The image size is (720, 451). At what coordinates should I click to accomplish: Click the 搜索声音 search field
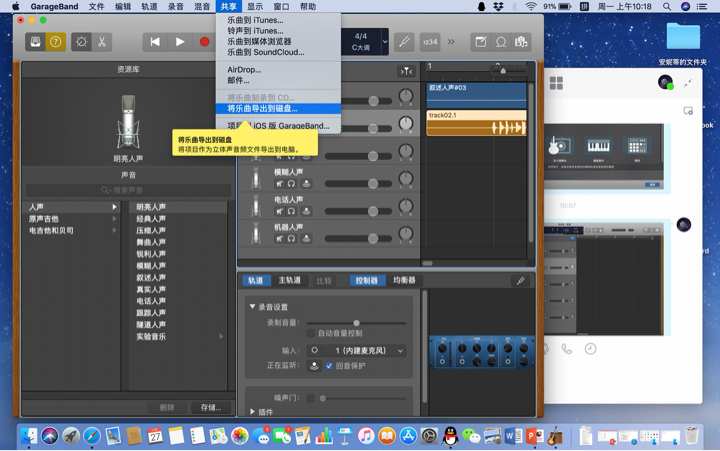tap(128, 190)
